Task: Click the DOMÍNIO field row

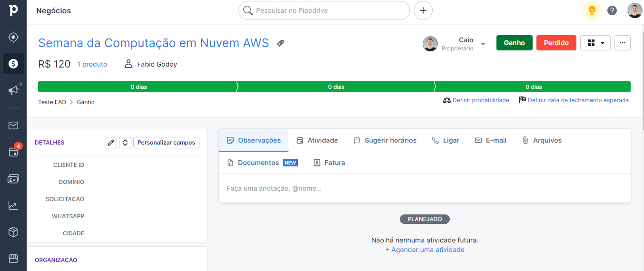Action: click(117, 182)
